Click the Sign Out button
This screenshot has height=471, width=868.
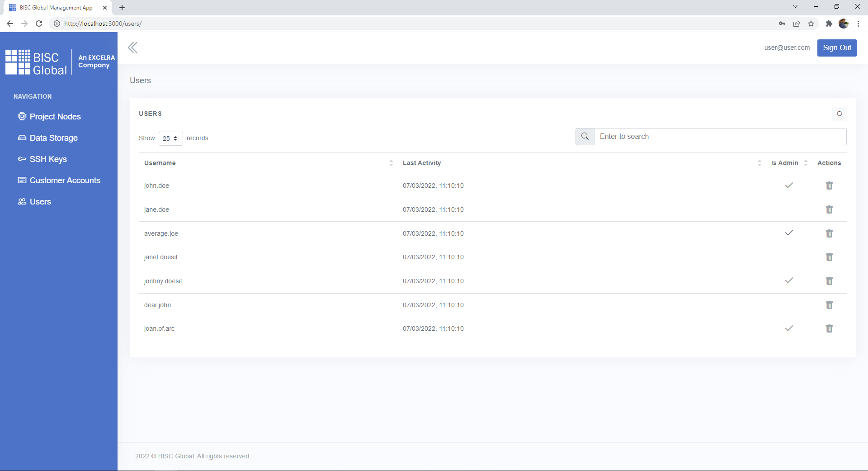[x=837, y=48]
